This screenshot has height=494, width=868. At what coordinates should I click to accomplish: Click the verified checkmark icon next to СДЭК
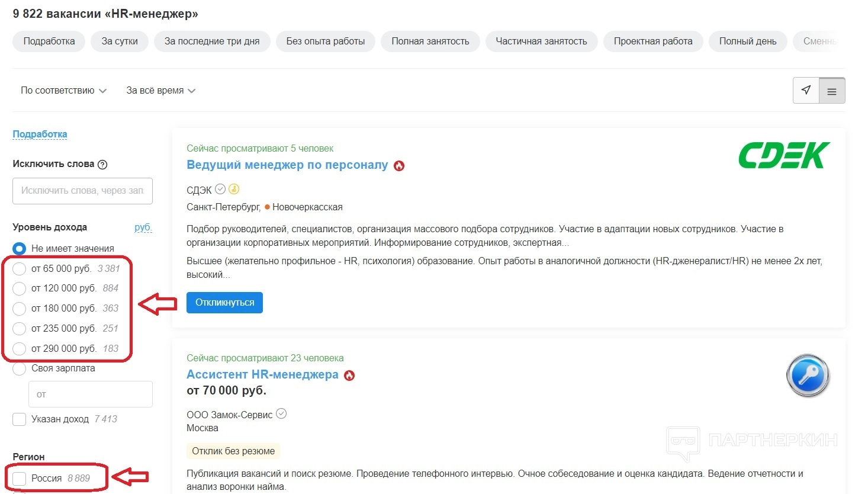[x=220, y=190]
